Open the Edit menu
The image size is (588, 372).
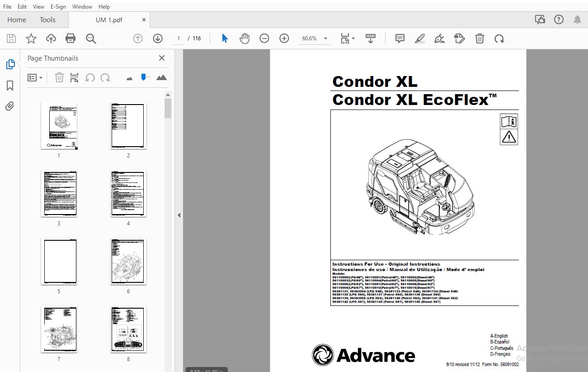(x=22, y=7)
